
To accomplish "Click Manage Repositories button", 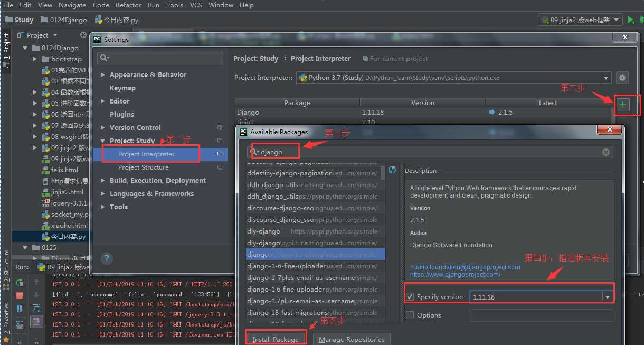I will [x=352, y=339].
